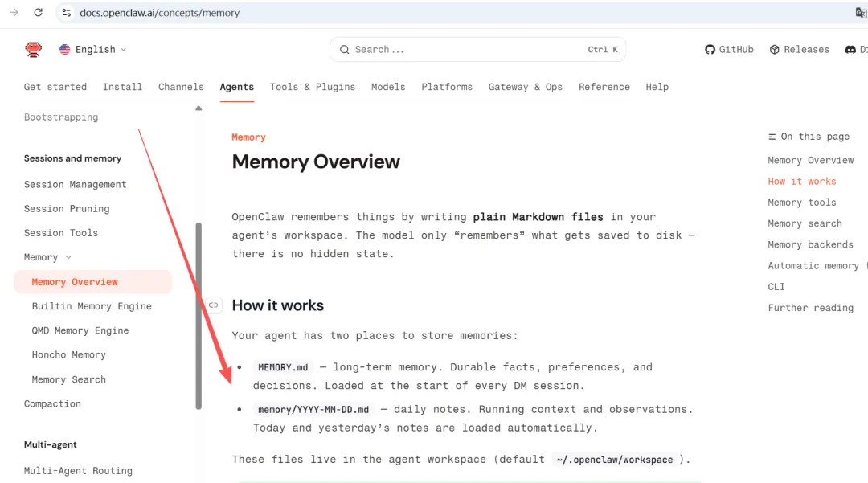Switch to the Channels tab
The width and height of the screenshot is (868, 483).
coord(181,87)
